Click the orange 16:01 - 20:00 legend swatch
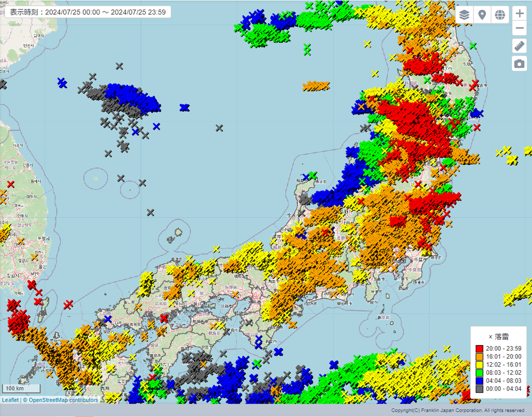 (479, 356)
